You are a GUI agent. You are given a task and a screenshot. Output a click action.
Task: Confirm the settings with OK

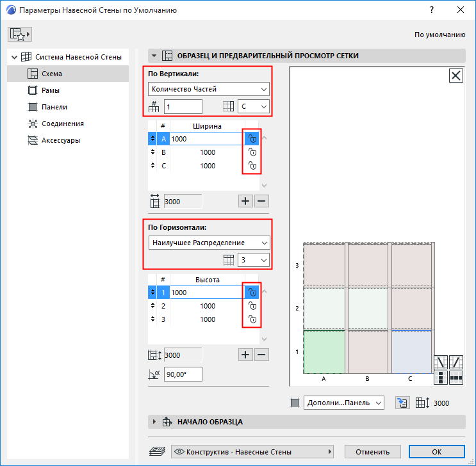click(437, 452)
